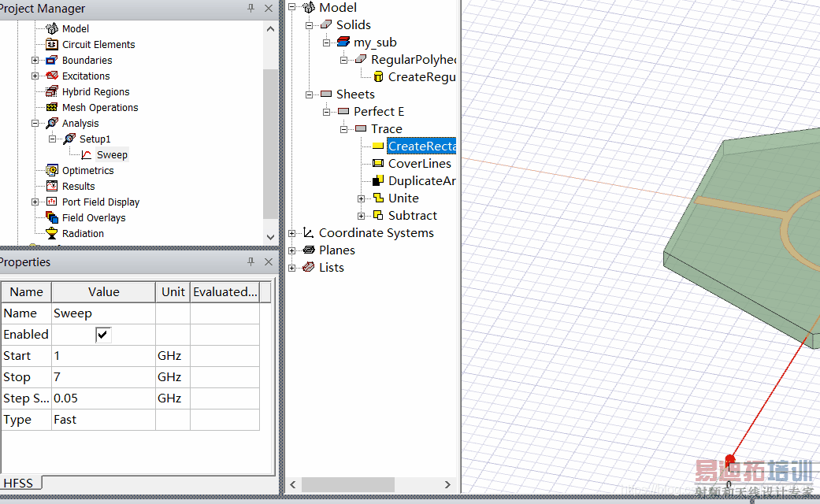This screenshot has height=504, width=820.
Task: Click the Planes icon in model tree
Action: (x=309, y=250)
